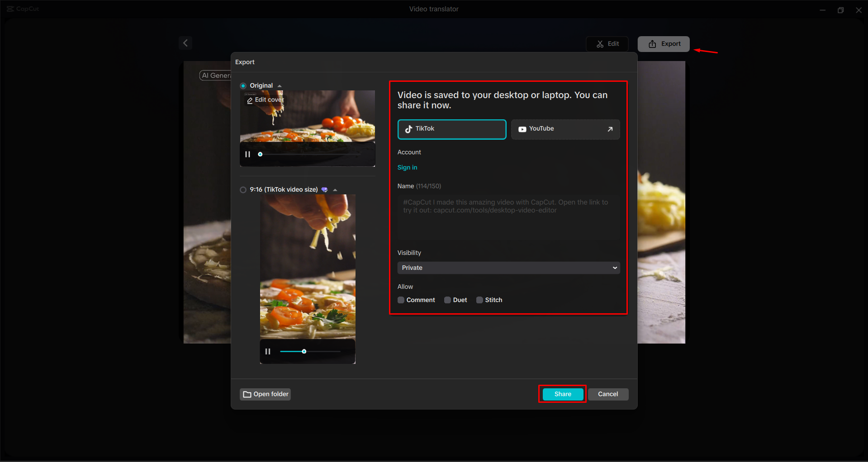Collapse the Original preview section
This screenshot has height=462, width=868.
click(x=280, y=86)
